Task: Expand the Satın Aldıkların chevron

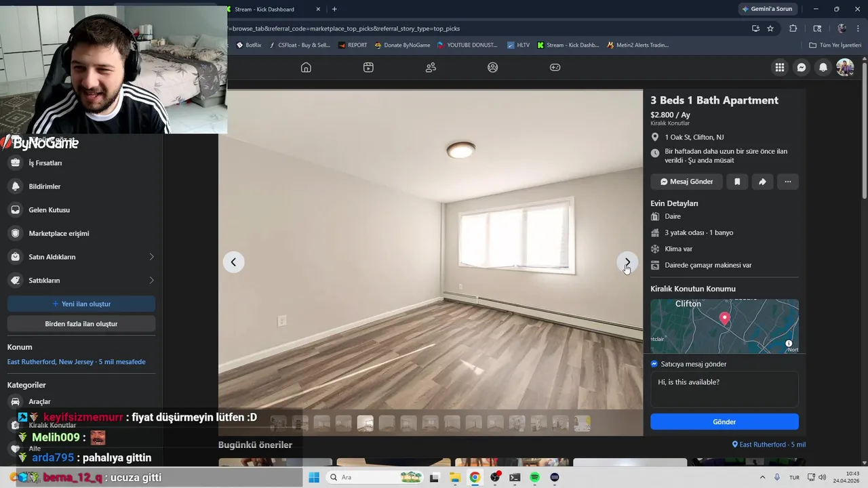Action: (151, 257)
